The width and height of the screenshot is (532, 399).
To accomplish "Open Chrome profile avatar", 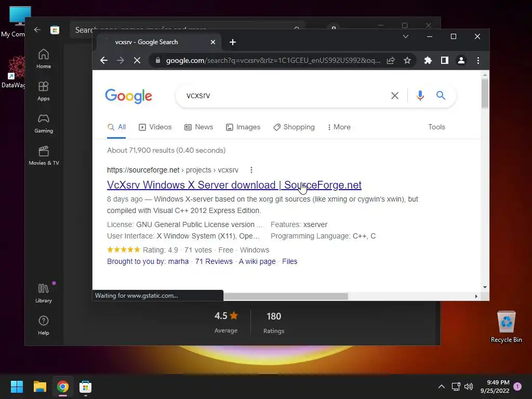I will pos(461,60).
